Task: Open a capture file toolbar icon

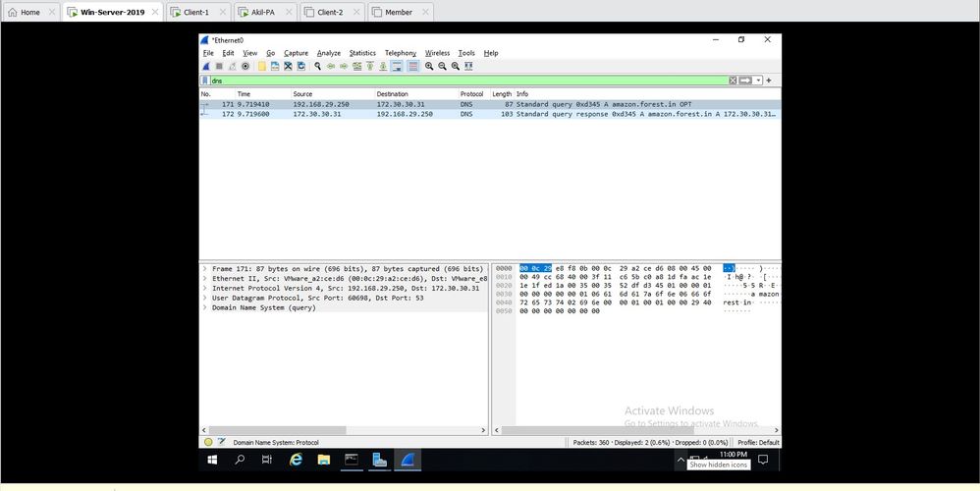Action: tap(262, 66)
